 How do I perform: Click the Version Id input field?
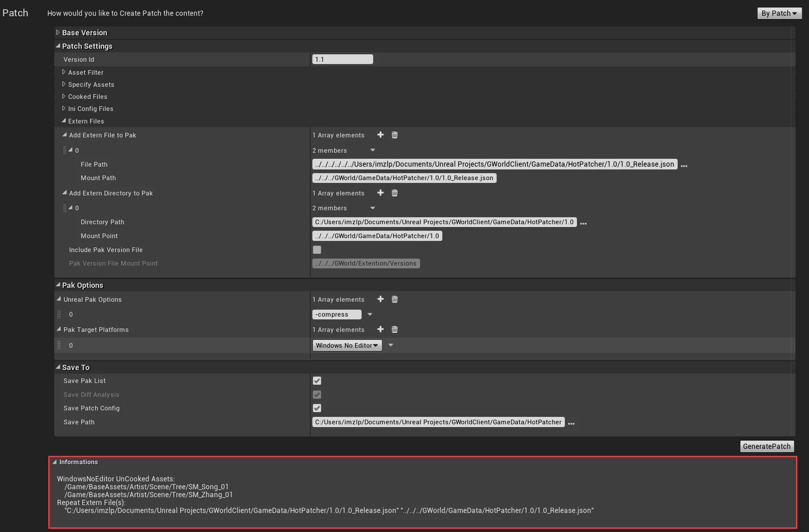pos(343,59)
